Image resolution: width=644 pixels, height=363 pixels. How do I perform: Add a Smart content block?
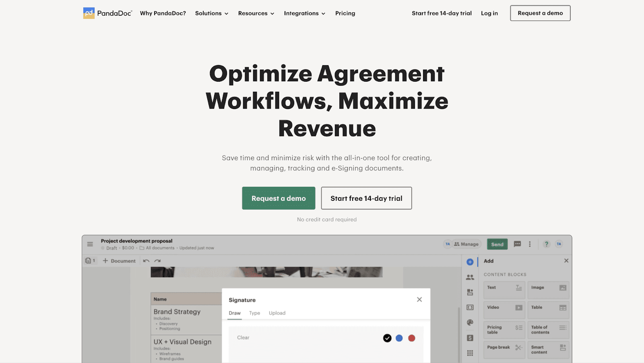(548, 349)
